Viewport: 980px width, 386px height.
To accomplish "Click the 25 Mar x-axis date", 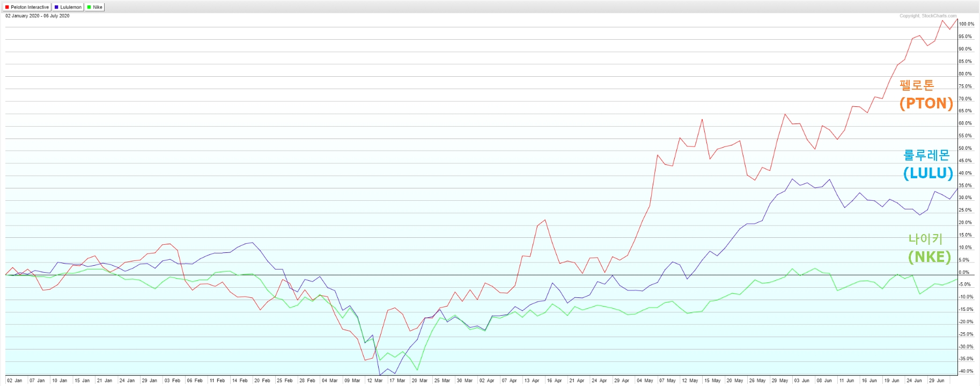I will point(443,381).
